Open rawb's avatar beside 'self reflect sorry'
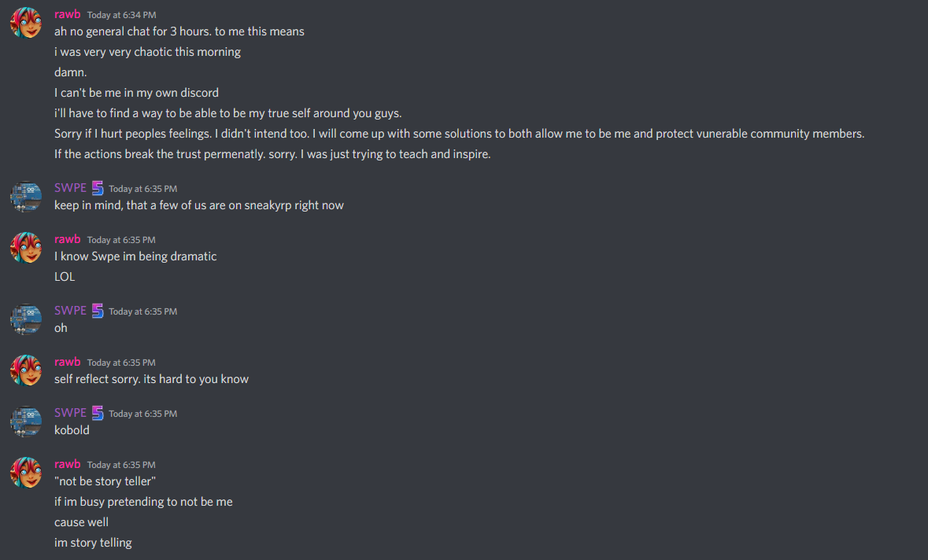This screenshot has width=928, height=560. [26, 370]
